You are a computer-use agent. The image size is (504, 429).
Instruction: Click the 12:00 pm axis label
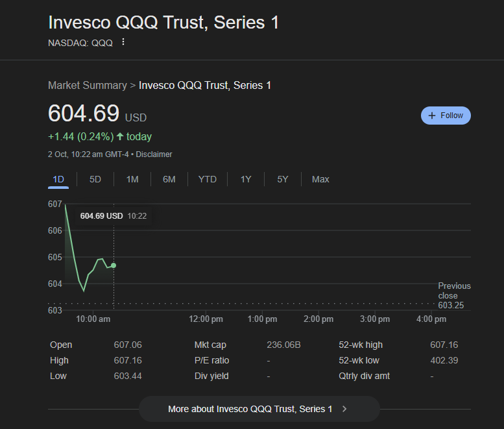[206, 319]
